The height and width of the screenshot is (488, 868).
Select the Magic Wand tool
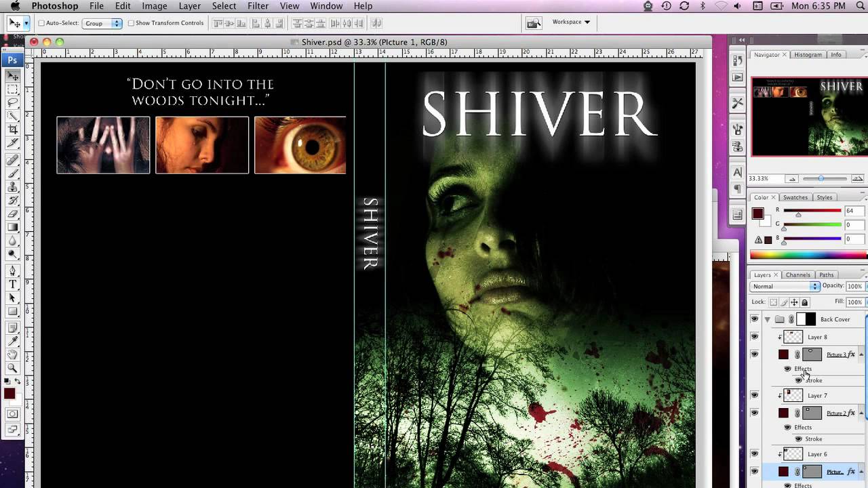click(x=12, y=117)
